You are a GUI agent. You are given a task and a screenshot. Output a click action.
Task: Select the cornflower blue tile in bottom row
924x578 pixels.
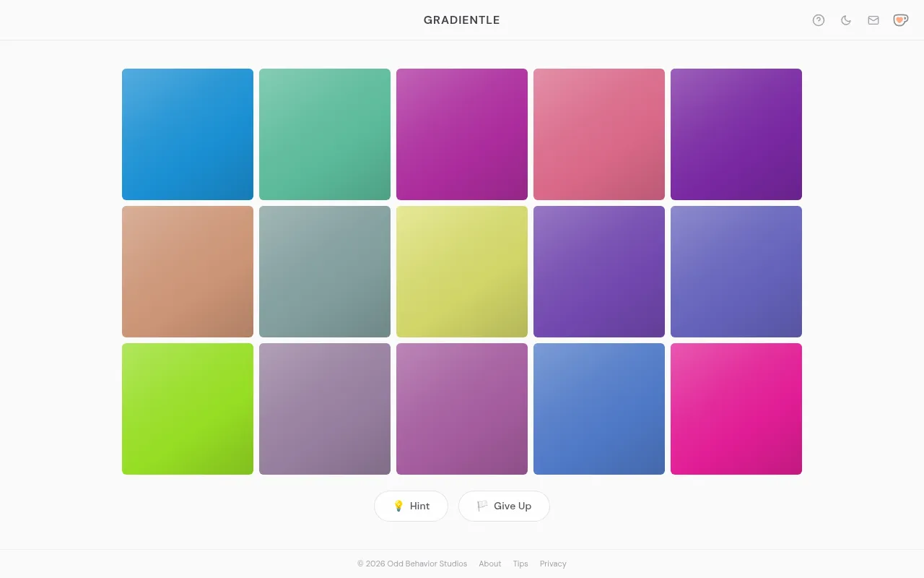point(599,409)
